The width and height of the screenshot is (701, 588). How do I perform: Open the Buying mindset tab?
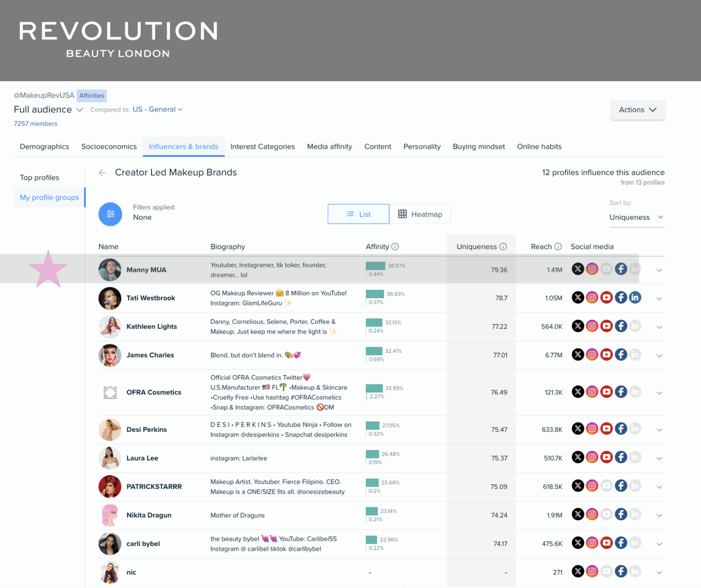coord(479,147)
